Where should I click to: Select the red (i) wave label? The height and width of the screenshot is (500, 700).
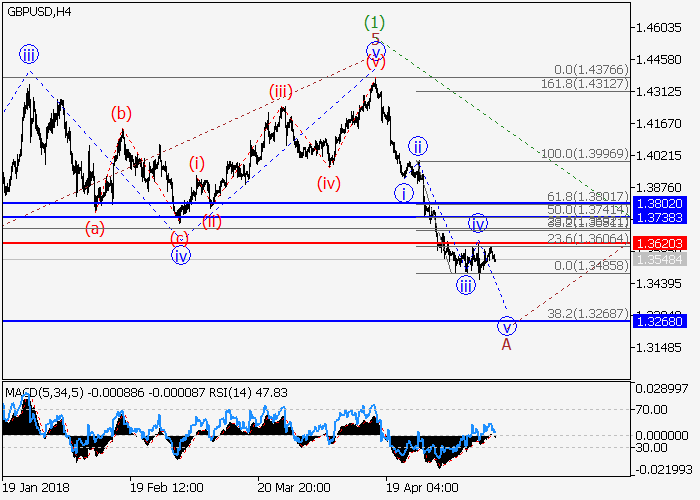pos(197,162)
